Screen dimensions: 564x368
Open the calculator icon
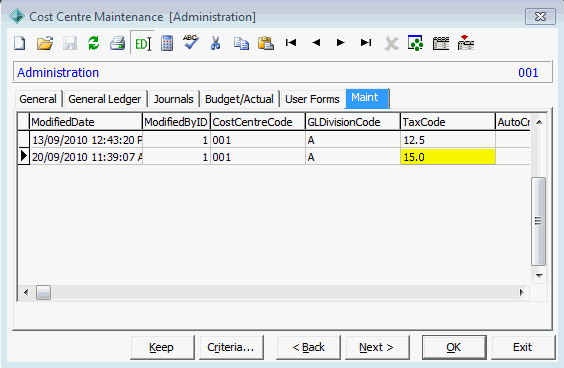pos(167,43)
